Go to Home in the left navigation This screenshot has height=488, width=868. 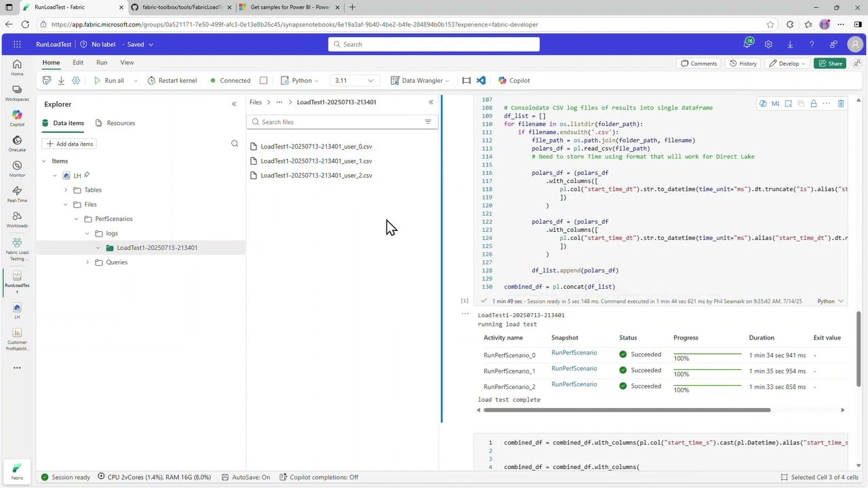pyautogui.click(x=17, y=67)
